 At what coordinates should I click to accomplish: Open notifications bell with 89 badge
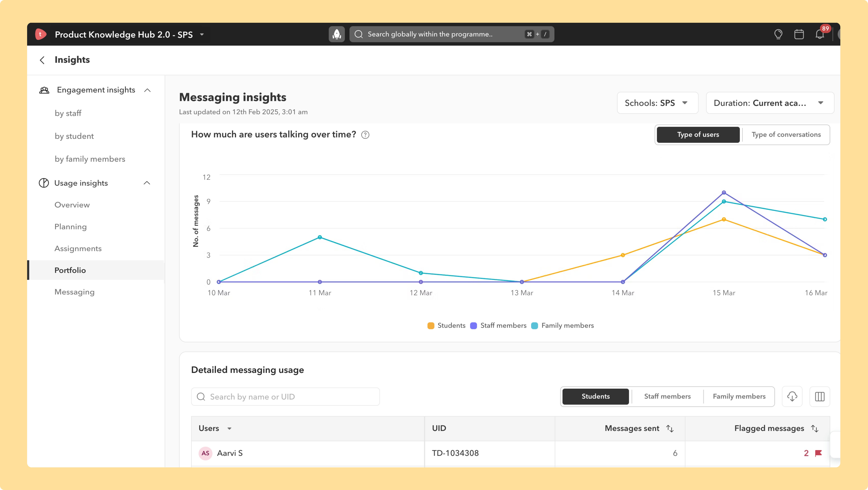click(820, 34)
